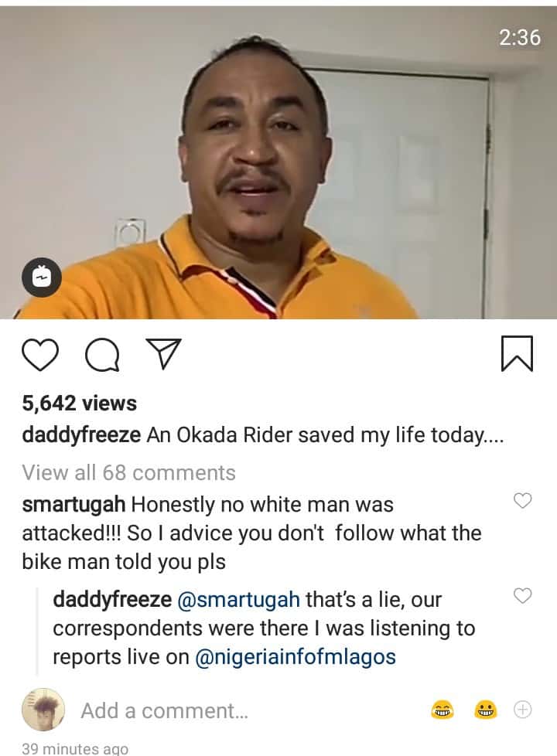Open the 5,642 views count
The height and width of the screenshot is (756, 557).
pyautogui.click(x=80, y=403)
